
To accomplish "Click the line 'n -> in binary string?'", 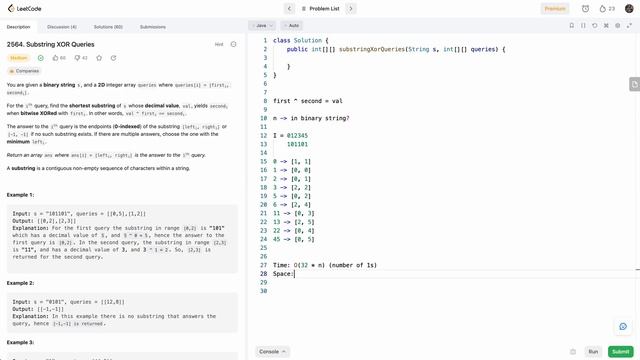I will tap(311, 118).
